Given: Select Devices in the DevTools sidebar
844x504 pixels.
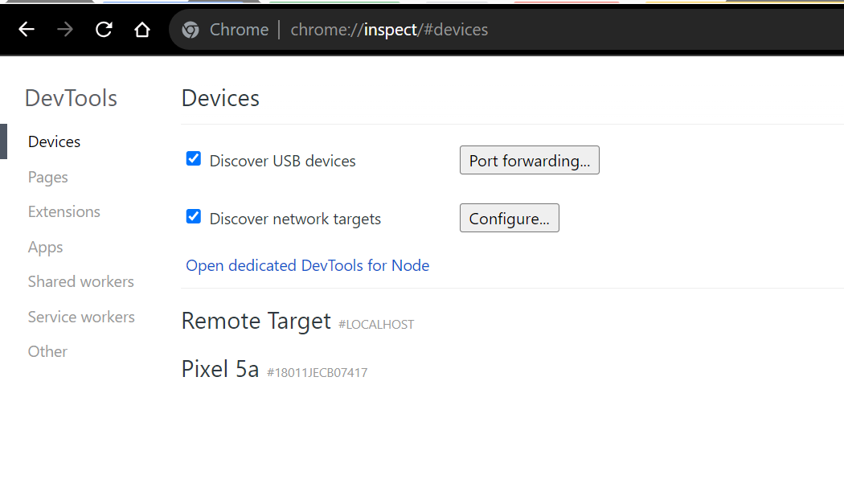Looking at the screenshot, I should 54,141.
